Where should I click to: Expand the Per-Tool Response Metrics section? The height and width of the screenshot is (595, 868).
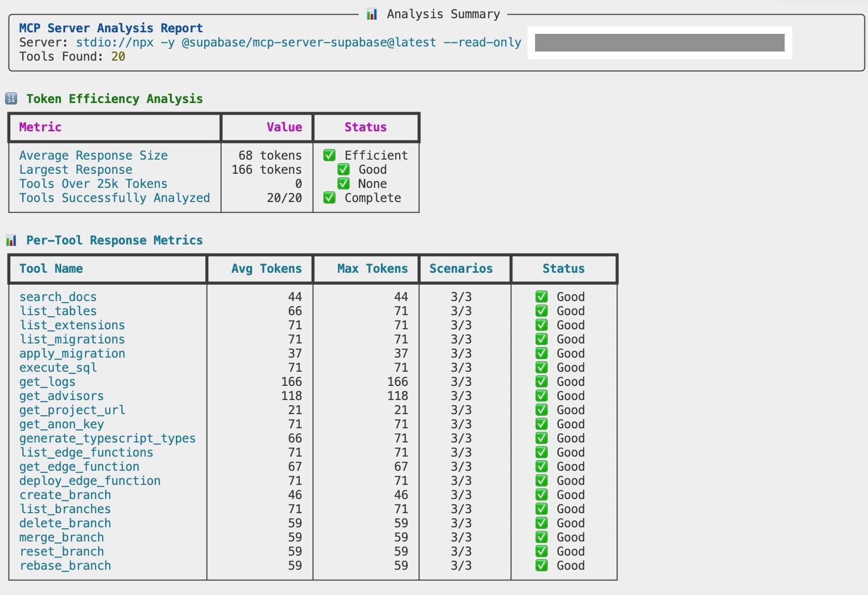pos(115,240)
